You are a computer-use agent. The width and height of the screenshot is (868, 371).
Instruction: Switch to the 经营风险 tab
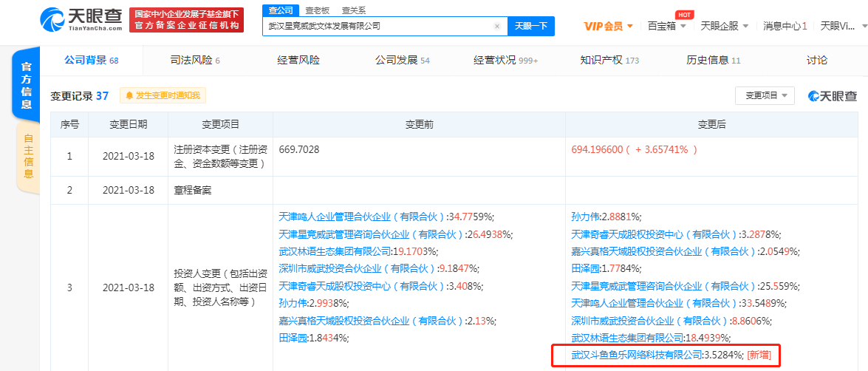coord(298,61)
